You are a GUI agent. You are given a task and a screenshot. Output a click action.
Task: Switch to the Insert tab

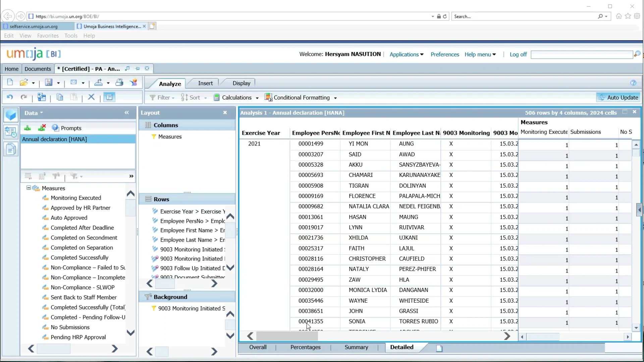point(205,83)
